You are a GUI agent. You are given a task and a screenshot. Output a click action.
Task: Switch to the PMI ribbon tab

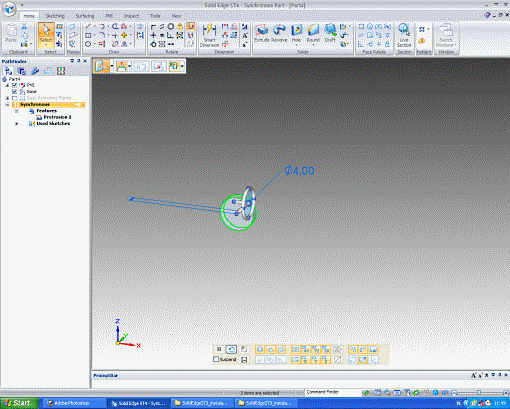[x=109, y=16]
